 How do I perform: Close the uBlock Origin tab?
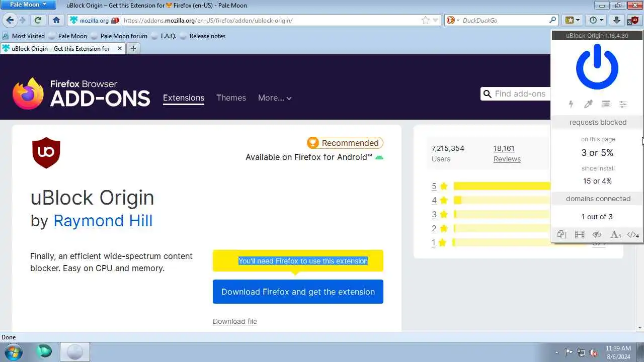tap(120, 48)
